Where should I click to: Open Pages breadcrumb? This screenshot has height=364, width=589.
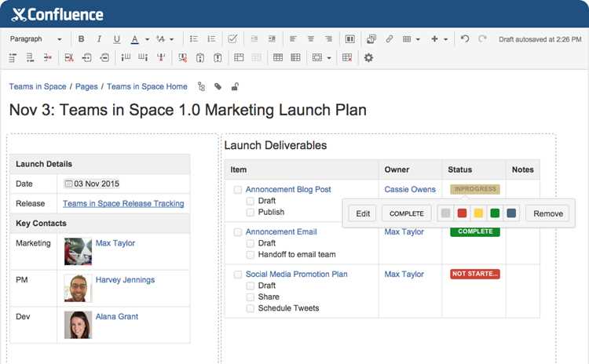pyautogui.click(x=86, y=86)
